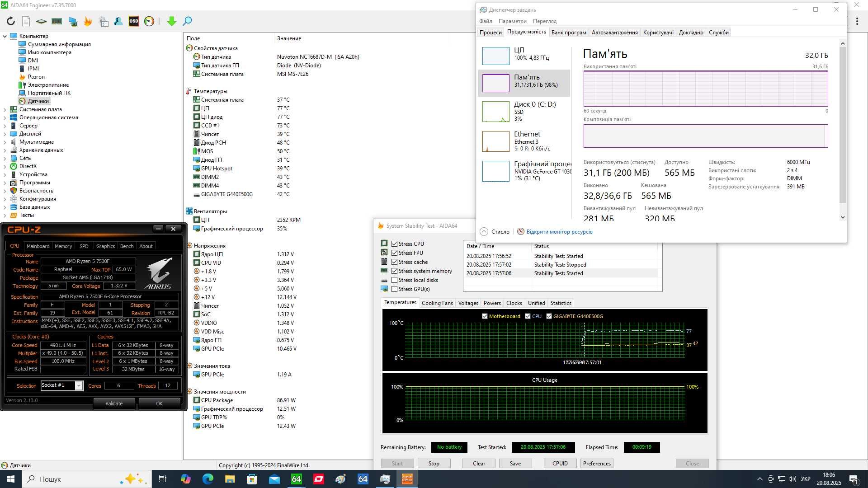Collapse Task Manager view with Стисло
Viewport: 868px width, 488px height.
coord(495,232)
